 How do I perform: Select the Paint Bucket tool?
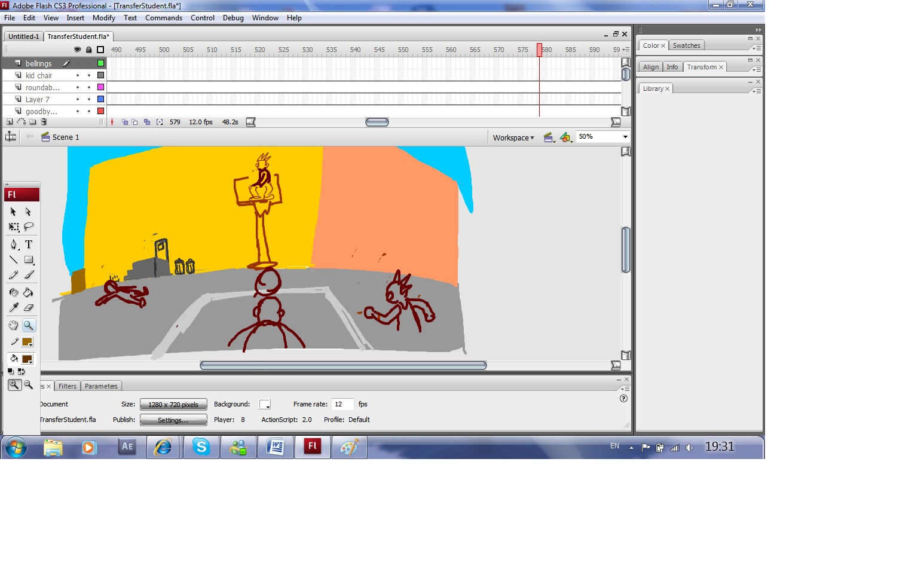[28, 292]
